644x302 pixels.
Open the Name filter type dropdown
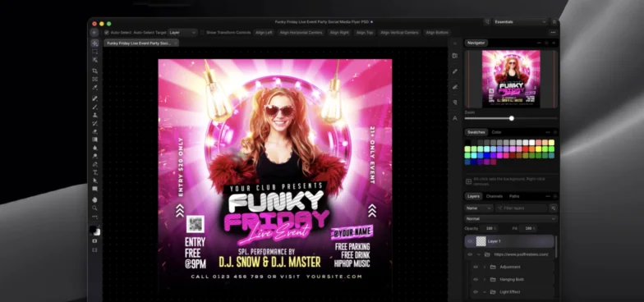[478, 208]
